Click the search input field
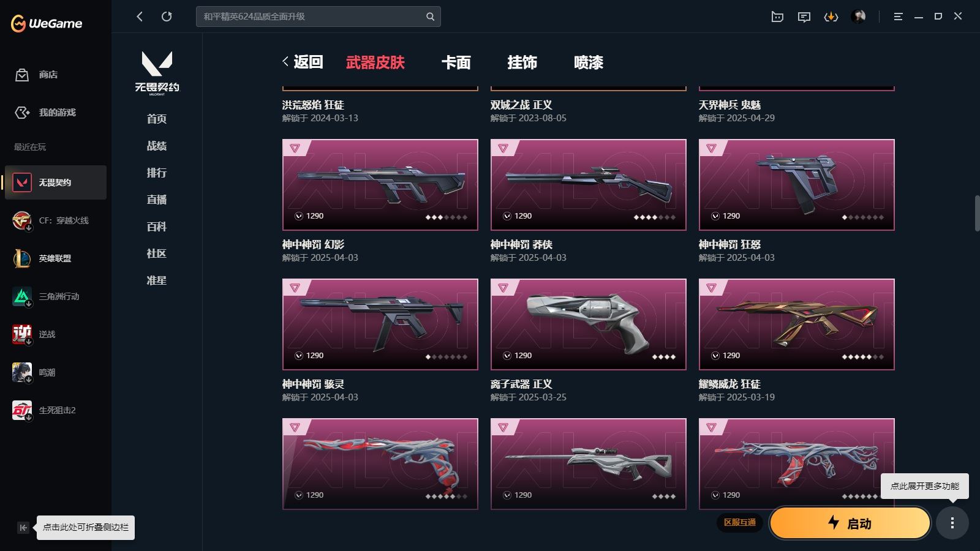 coord(312,17)
